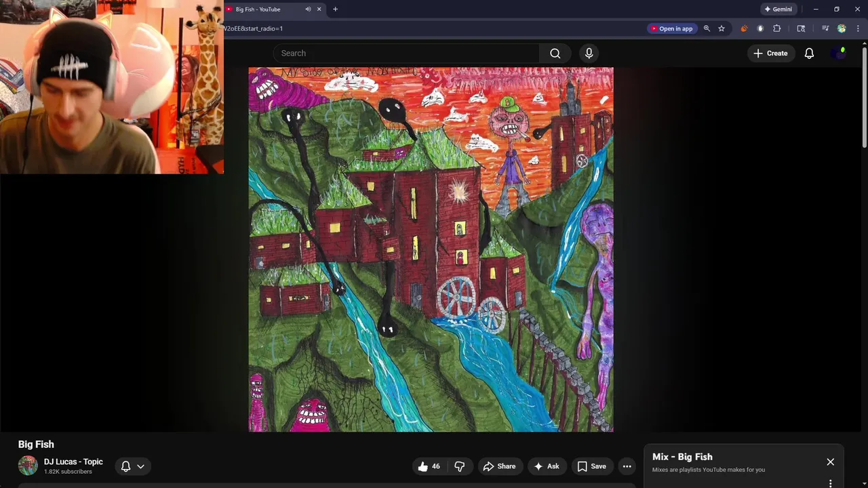Click the YouTube search magnifier button
868x488 pixels.
(555, 53)
